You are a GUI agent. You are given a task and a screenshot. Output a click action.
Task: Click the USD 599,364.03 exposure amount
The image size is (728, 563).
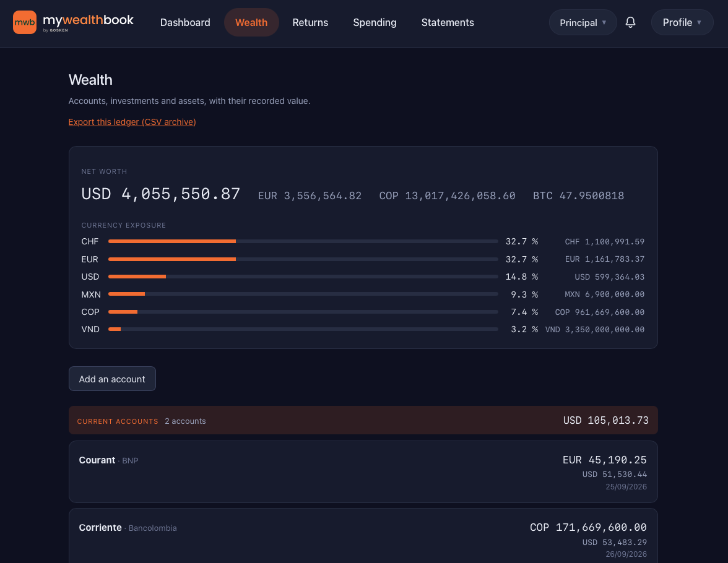click(610, 277)
